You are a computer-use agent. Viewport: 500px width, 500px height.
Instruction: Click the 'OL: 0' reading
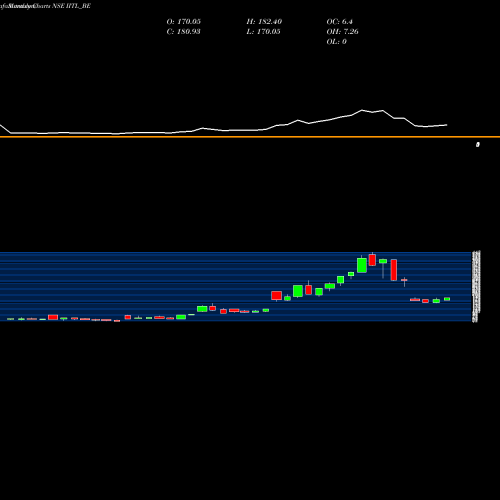coord(336,42)
